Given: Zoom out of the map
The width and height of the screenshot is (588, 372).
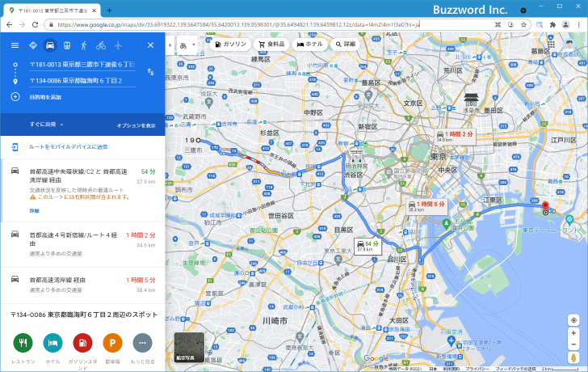Looking at the screenshot, I should pos(573,345).
